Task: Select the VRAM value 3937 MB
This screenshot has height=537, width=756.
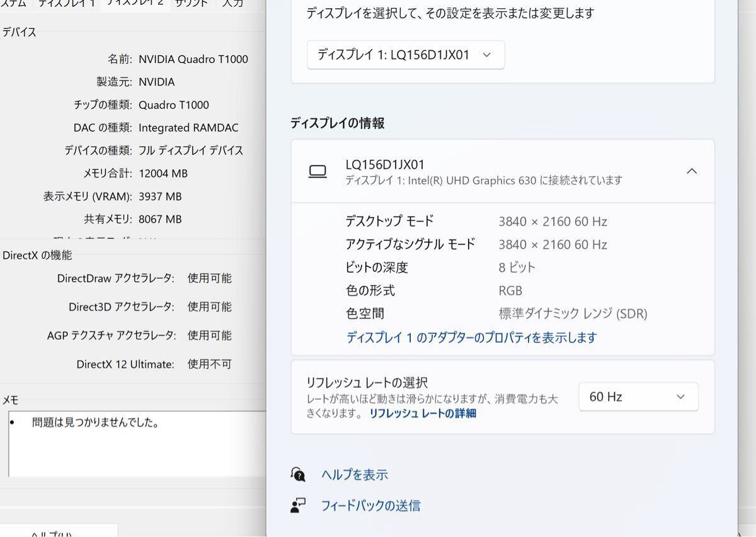Action: [160, 196]
